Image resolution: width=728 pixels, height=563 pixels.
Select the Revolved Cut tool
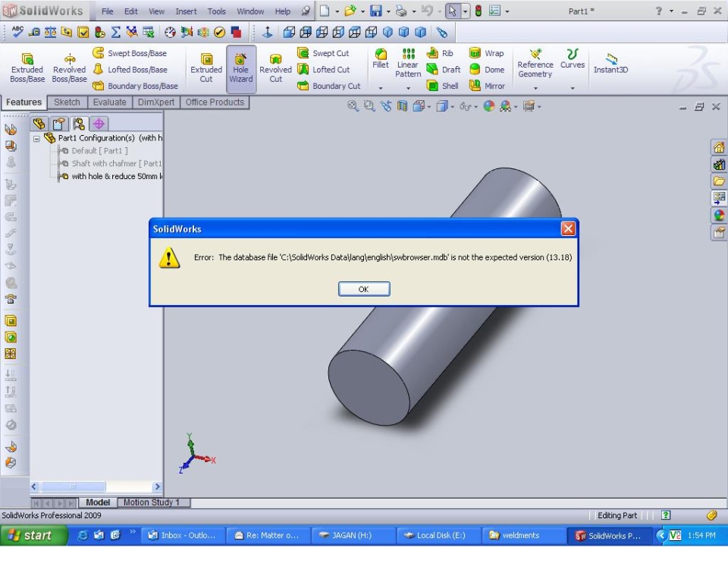click(x=275, y=68)
